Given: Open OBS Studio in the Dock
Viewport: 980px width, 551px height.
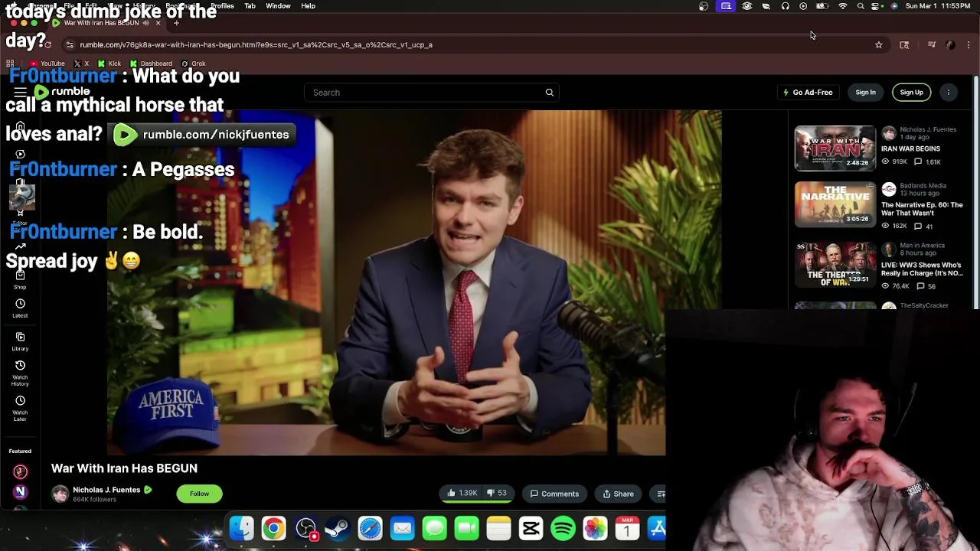Looking at the screenshot, I should click(x=305, y=529).
